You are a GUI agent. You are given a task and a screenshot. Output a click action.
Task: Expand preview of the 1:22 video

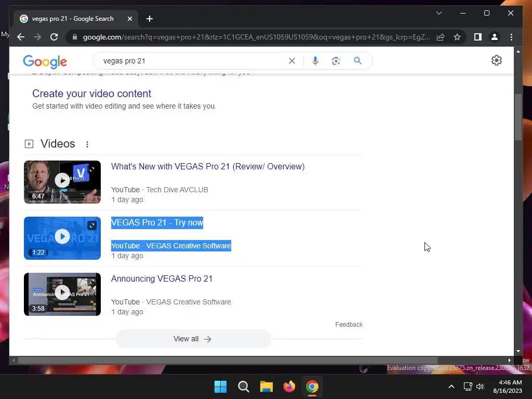[x=92, y=225]
